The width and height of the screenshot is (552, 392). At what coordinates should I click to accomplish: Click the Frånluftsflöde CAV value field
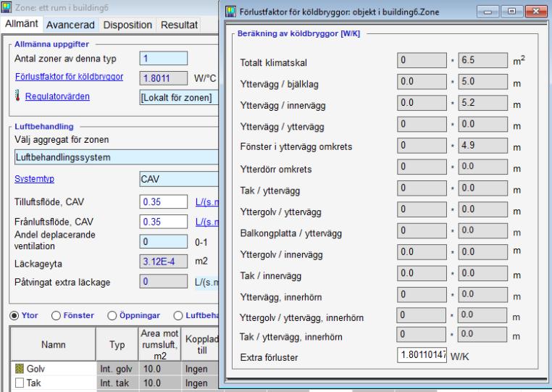point(163,222)
